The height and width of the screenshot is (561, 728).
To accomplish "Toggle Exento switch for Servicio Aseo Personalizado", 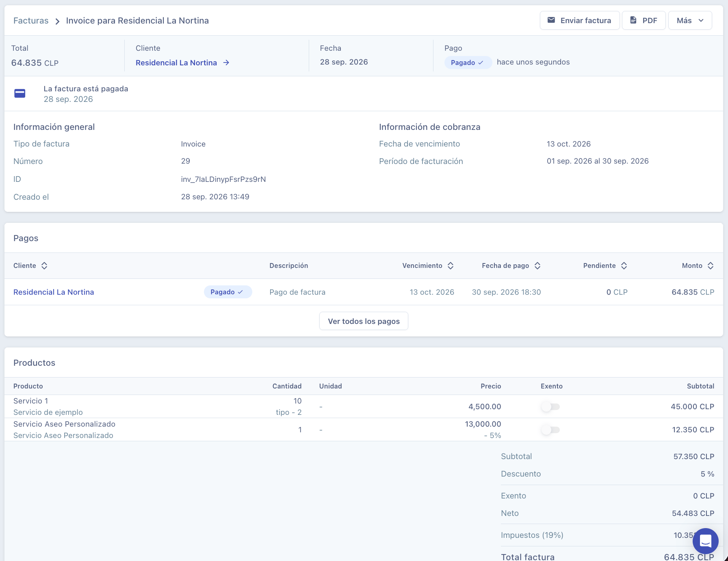I will (550, 430).
